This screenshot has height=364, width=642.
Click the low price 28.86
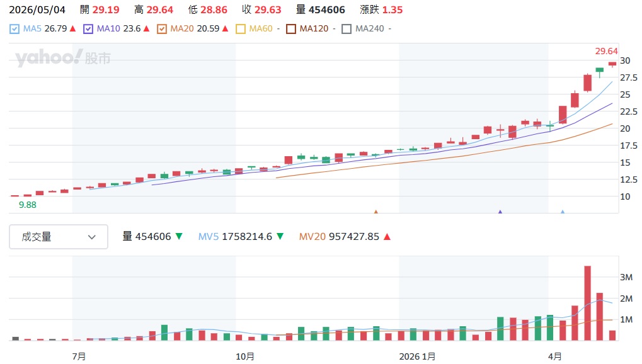tap(214, 10)
